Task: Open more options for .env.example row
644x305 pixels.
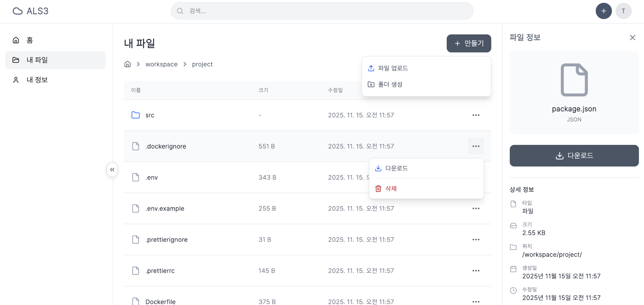Action: [476, 208]
